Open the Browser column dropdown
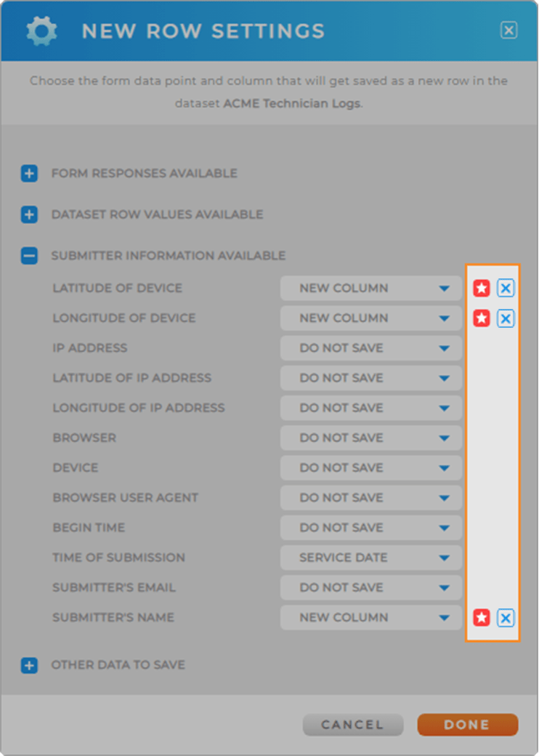 click(x=370, y=438)
